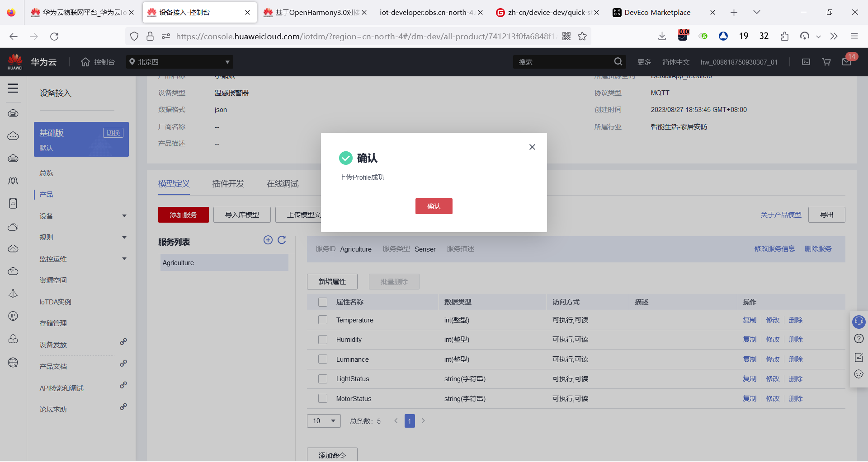Reload the page with the browser refresh button

[x=54, y=36]
